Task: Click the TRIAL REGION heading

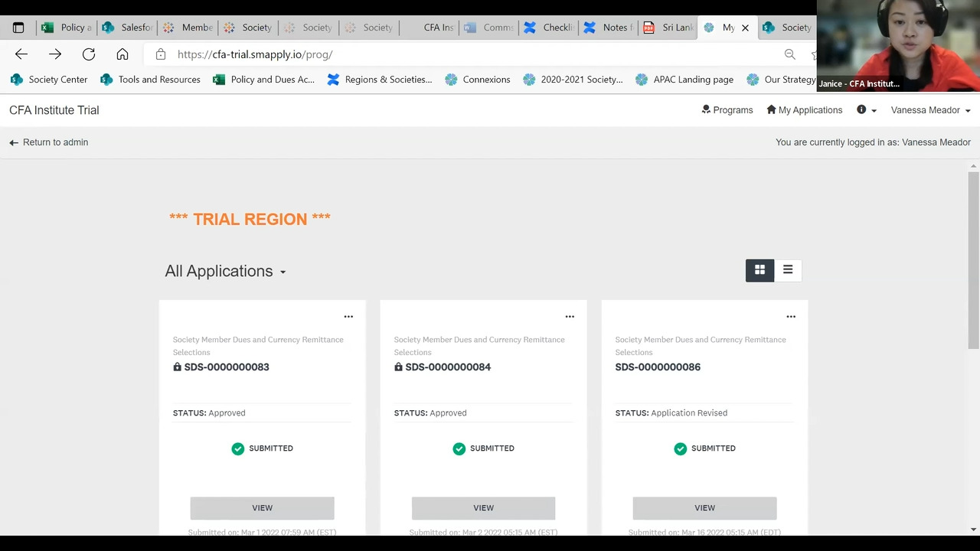Action: (x=250, y=219)
